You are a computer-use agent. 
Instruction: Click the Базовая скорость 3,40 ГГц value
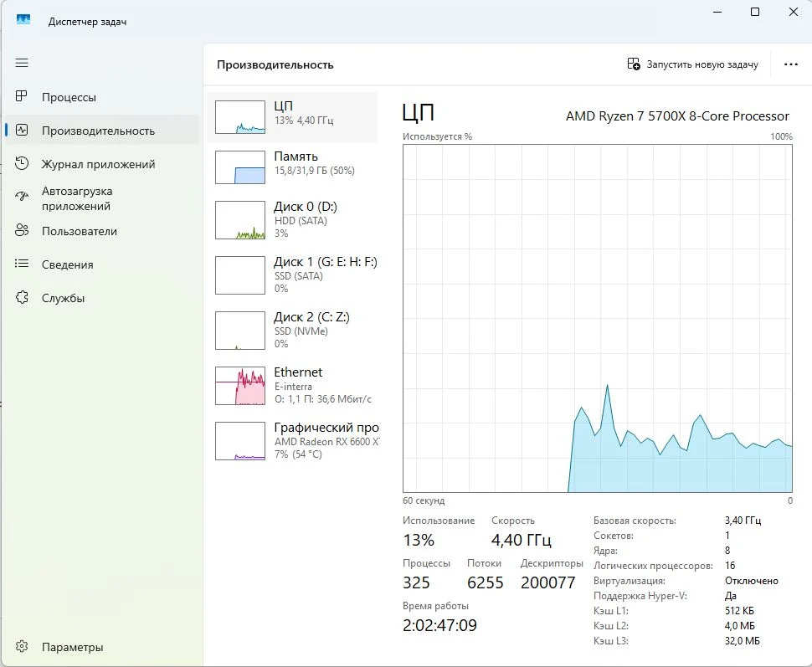click(x=743, y=521)
